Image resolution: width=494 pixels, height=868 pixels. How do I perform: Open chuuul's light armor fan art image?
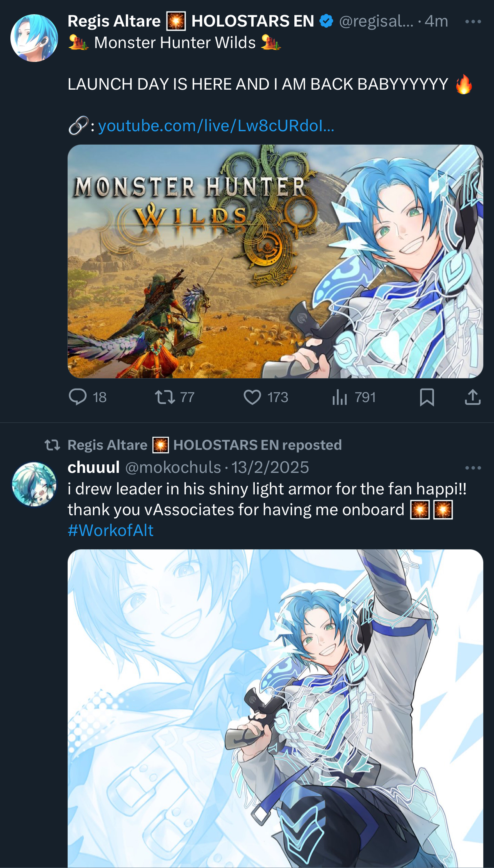[275, 708]
